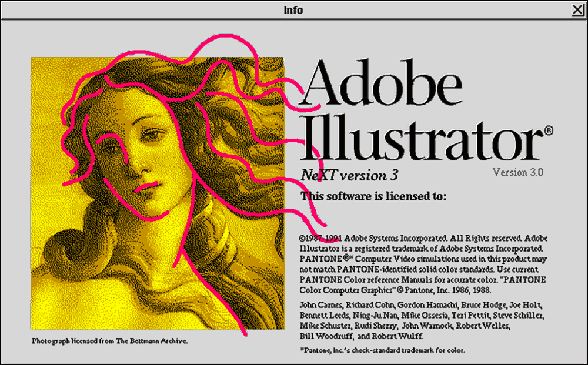Click the Pantone check-standard trademark footnote
This screenshot has height=365, width=588.
(383, 351)
